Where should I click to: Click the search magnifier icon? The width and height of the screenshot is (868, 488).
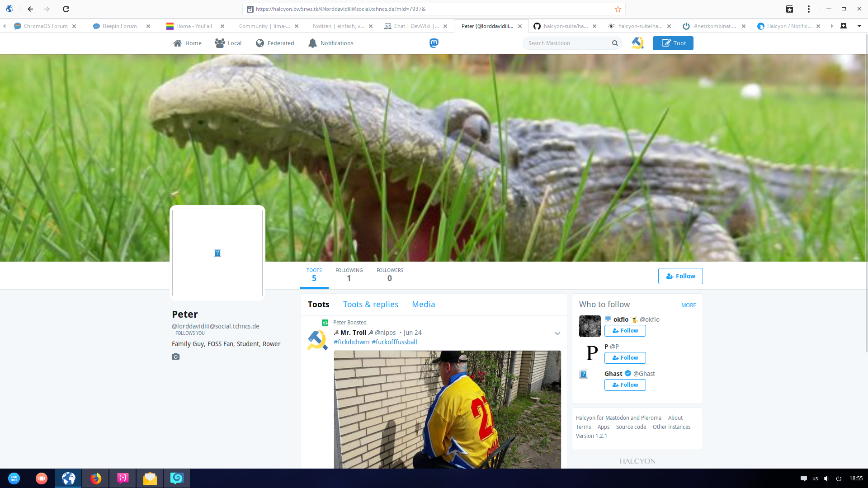click(x=615, y=43)
